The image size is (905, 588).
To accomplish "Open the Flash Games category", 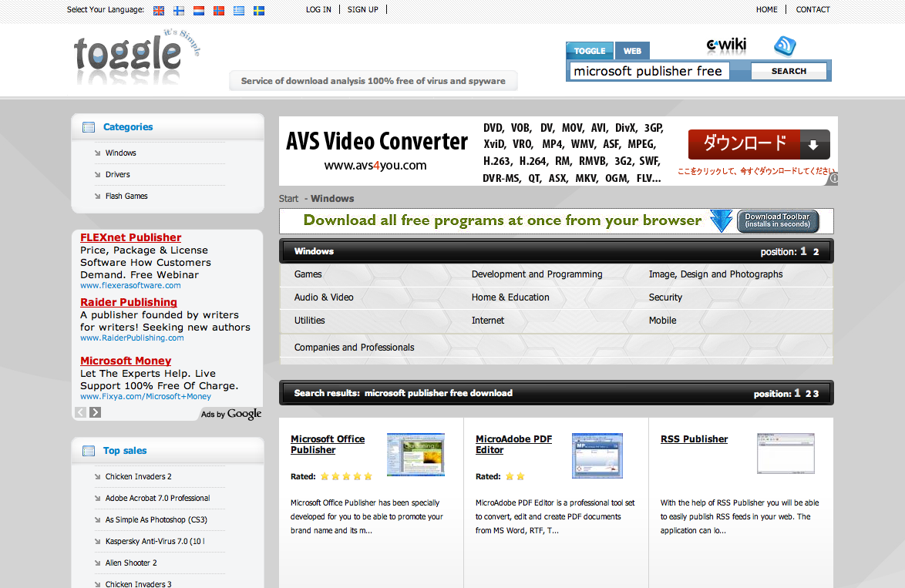I will 126,197.
